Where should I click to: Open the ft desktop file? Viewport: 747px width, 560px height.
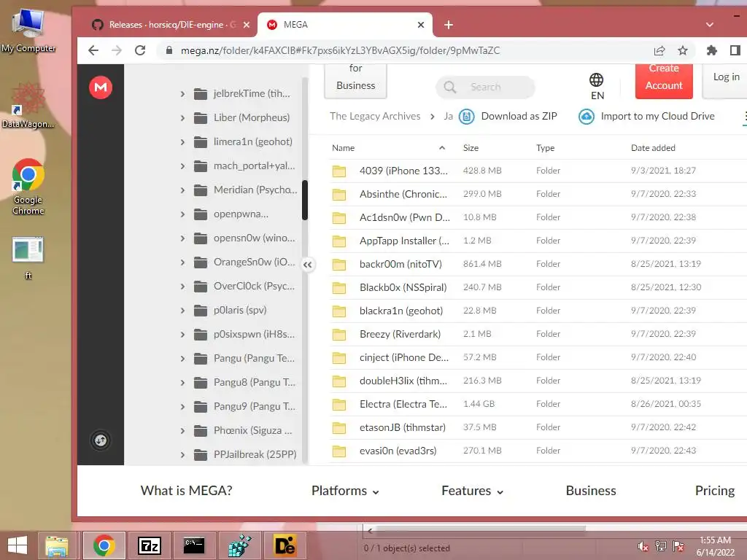point(28,257)
